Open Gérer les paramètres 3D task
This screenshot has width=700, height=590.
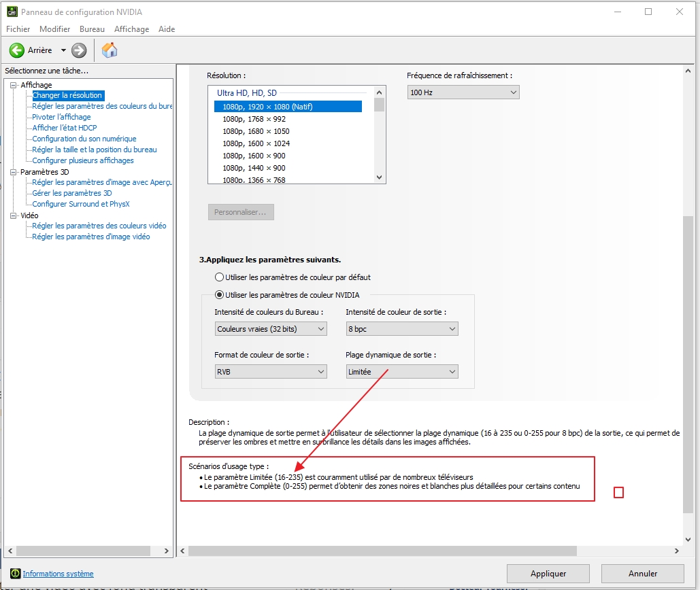click(72, 193)
